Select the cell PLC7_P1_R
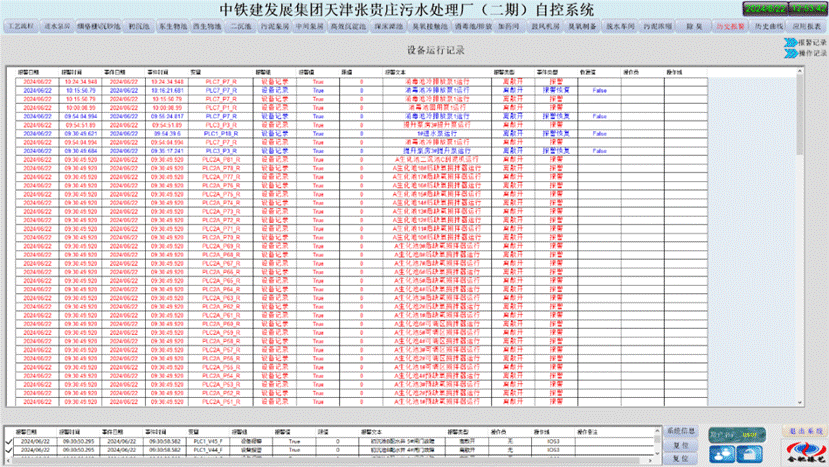Viewport: 829px width, 467px height. click(x=221, y=108)
